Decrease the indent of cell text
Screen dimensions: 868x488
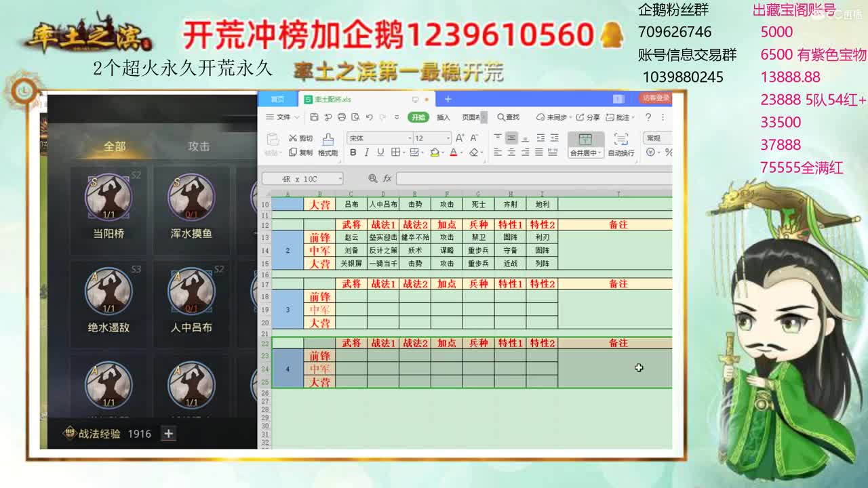click(x=540, y=138)
